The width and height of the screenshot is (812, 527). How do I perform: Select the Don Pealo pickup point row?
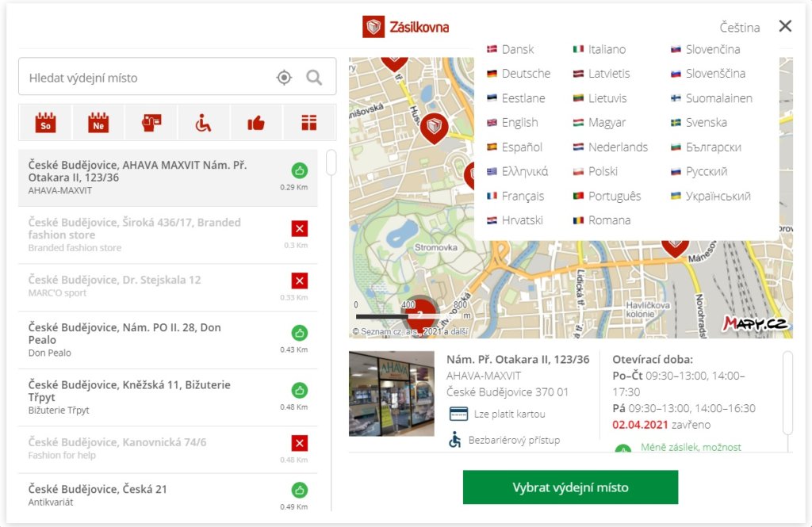point(168,340)
